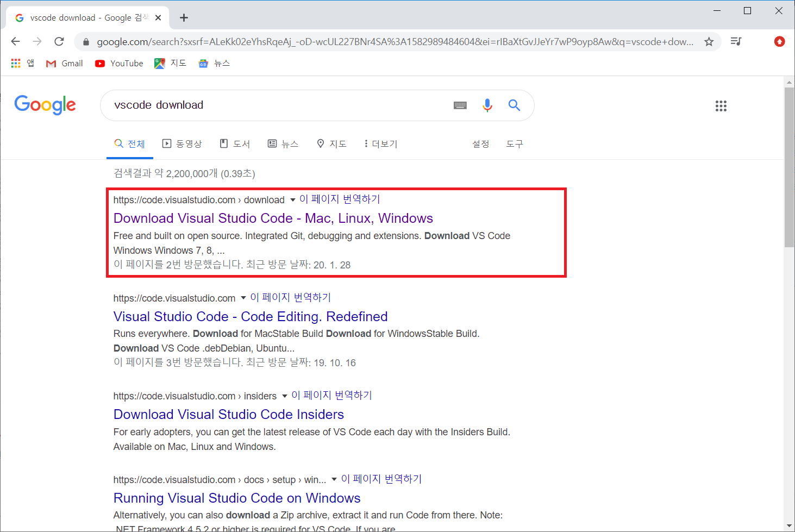Open a new browser tab
This screenshot has width=795, height=532.
(x=184, y=18)
